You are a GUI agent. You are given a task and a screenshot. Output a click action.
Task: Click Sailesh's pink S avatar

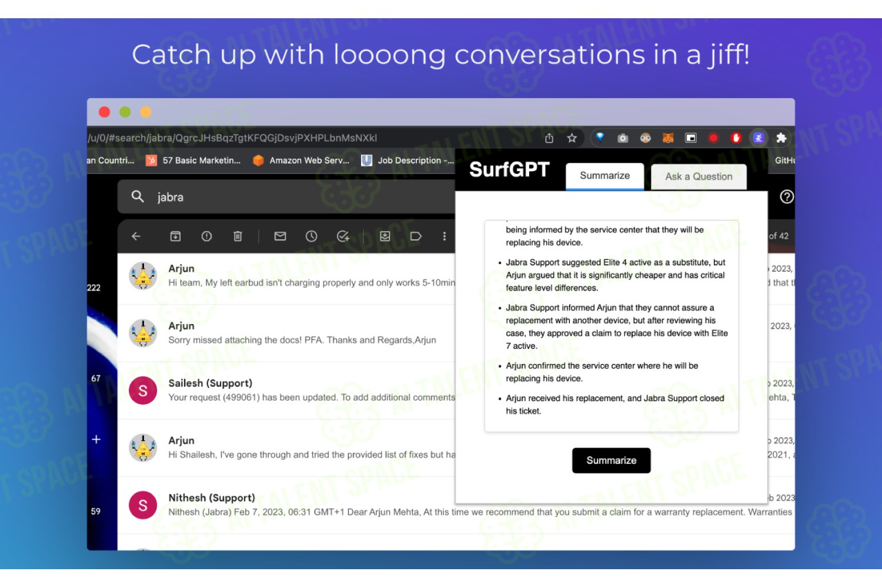(143, 390)
